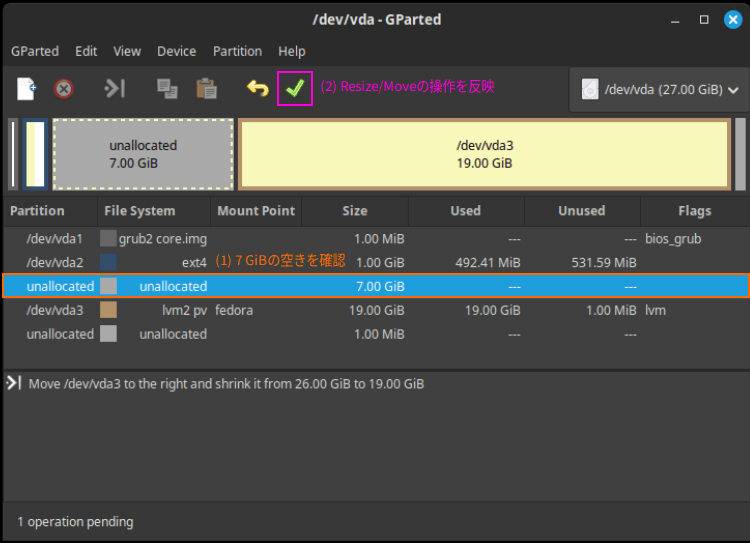This screenshot has height=543, width=750.
Task: Click the pending operation's resize/move icon
Action: point(14,383)
